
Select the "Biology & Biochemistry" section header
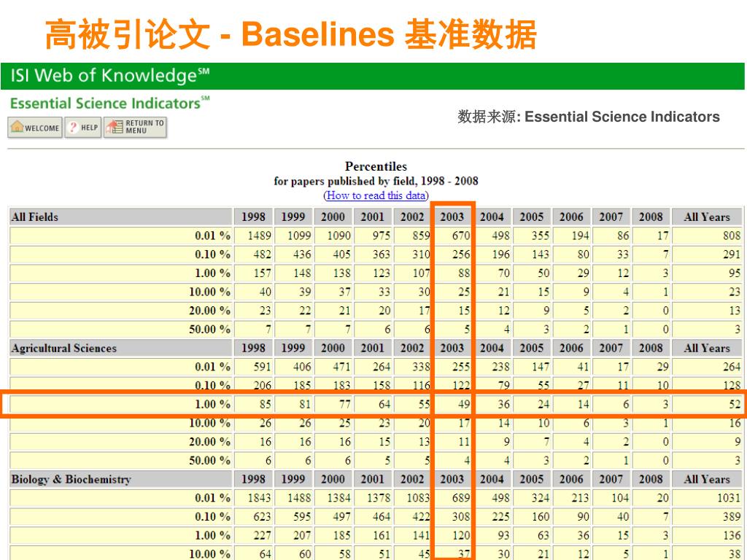click(71, 479)
